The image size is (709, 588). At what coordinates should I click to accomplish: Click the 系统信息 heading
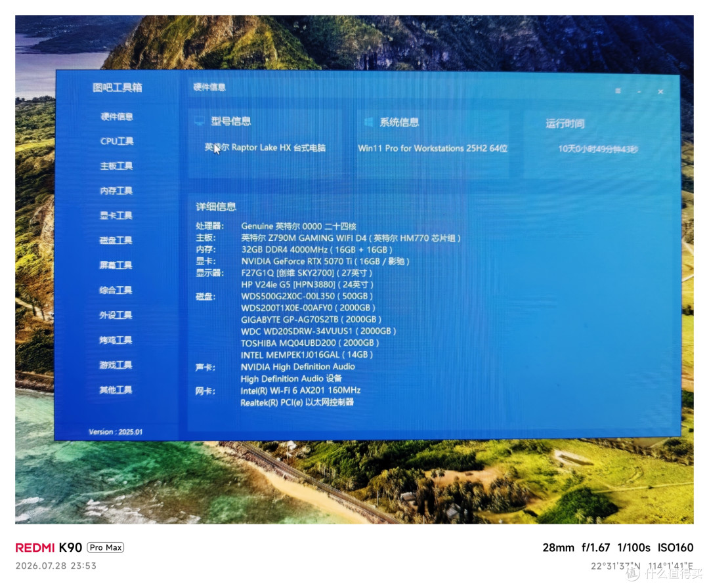click(399, 122)
